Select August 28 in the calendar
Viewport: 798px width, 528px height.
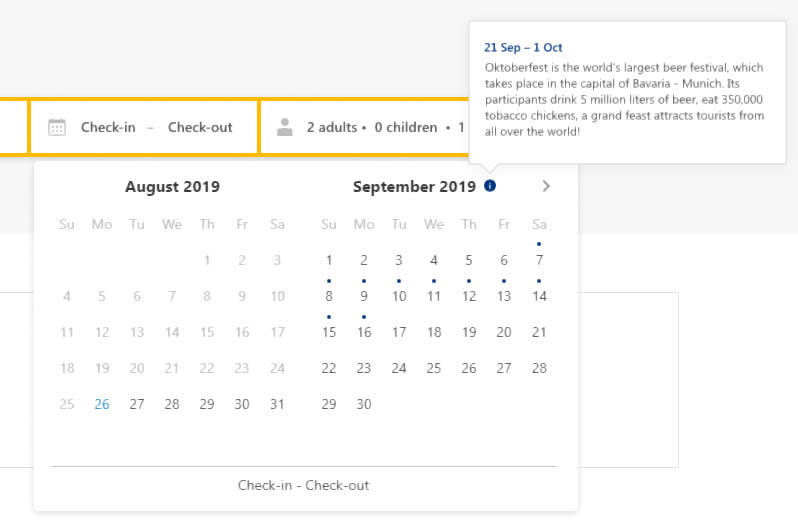tap(172, 404)
